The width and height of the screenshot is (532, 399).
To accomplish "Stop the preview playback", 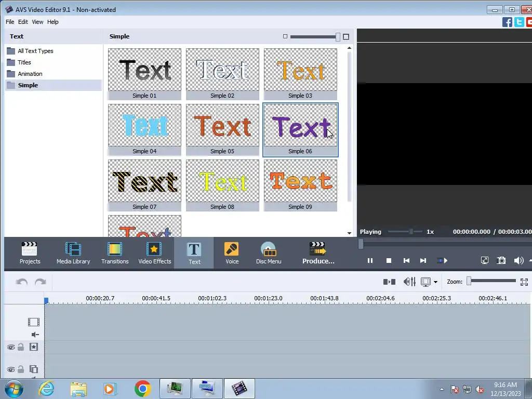I will point(389,261).
